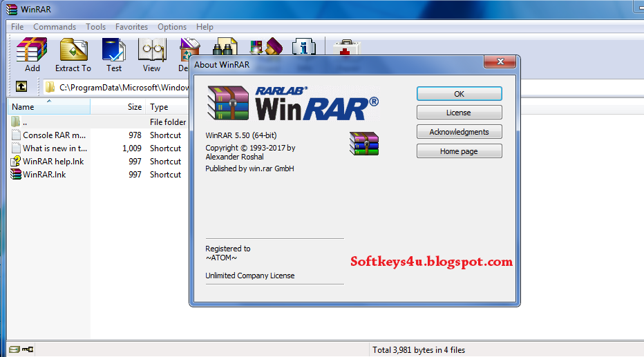
Task: Click the key icon in status bar
Action: click(x=28, y=349)
